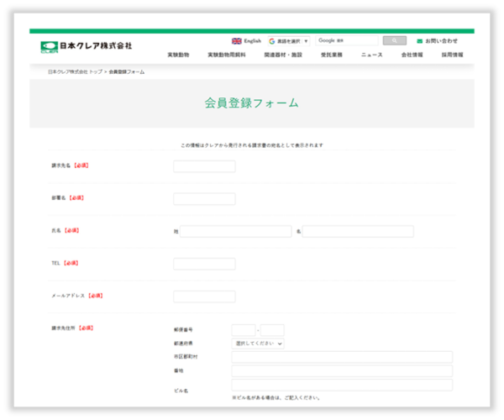Open the ニュース menu item
504x420 pixels.
click(371, 55)
